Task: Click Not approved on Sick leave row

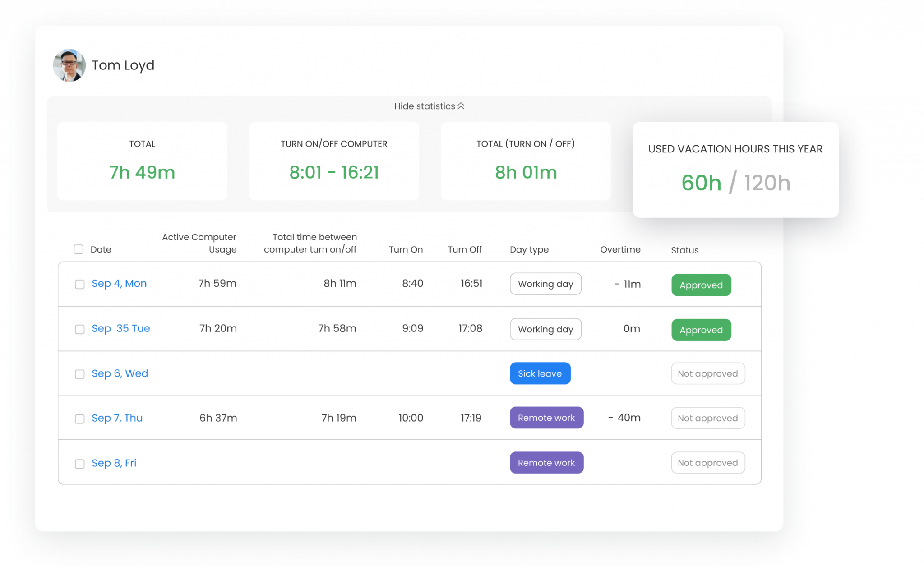Action: (707, 373)
